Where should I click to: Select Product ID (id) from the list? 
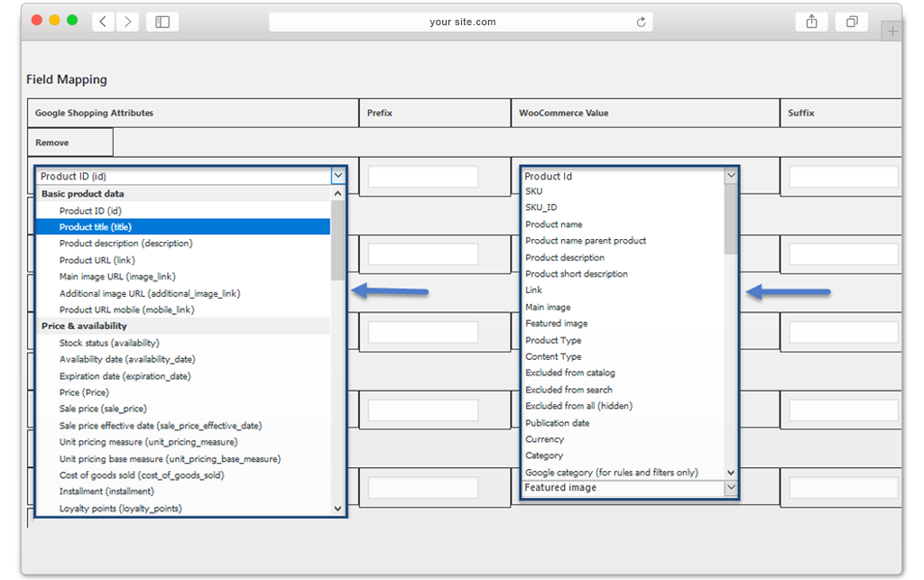click(x=90, y=211)
